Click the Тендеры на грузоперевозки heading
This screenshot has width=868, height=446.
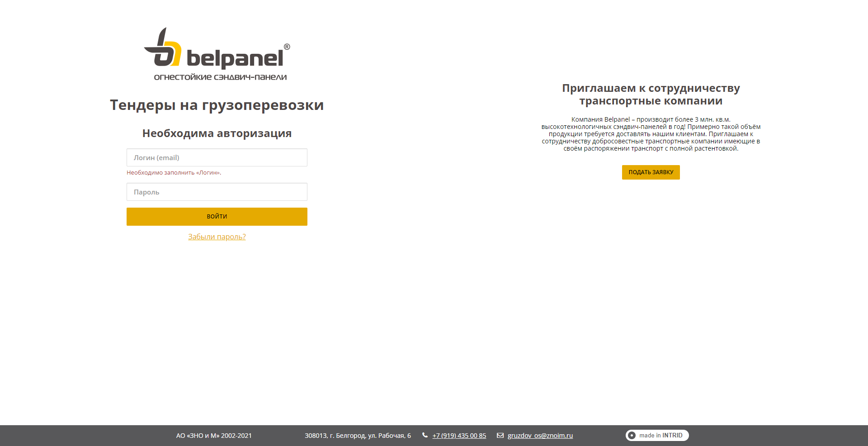(x=217, y=105)
